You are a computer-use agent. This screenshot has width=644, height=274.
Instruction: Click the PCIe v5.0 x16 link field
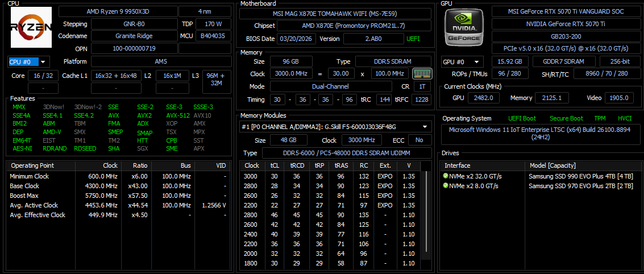[566, 48]
